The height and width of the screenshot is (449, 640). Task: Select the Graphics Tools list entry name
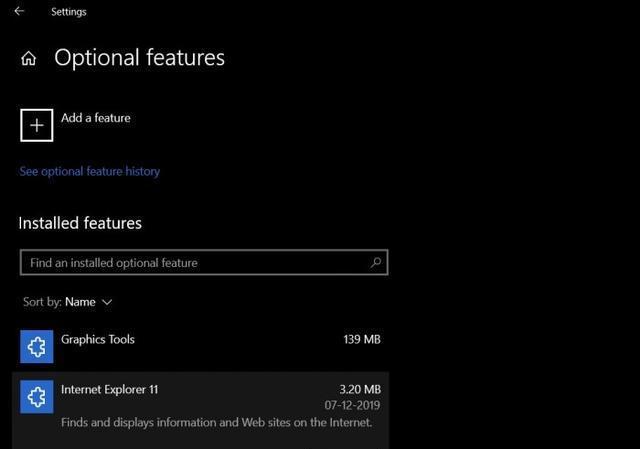(x=98, y=339)
